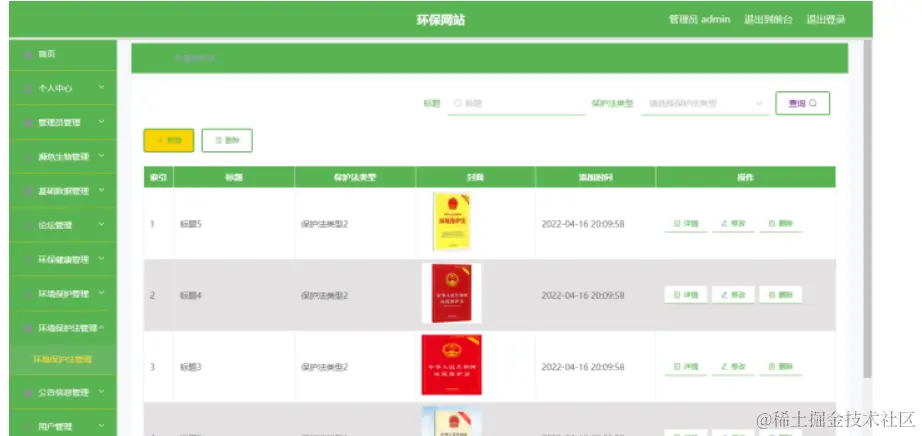Open the 保护法类型 dropdown selector

[x=704, y=104]
